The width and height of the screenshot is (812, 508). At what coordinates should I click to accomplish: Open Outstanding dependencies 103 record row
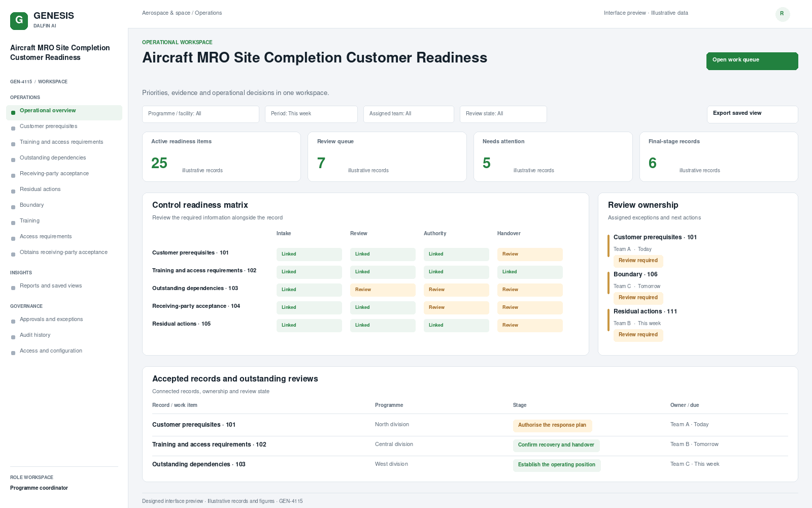[x=470, y=465]
